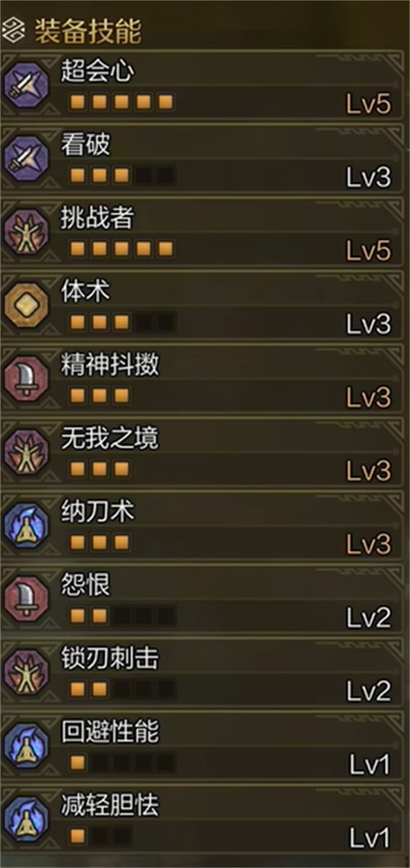The width and height of the screenshot is (410, 868).
Task: Select the 装备技能 panel title
Action: click(88, 32)
